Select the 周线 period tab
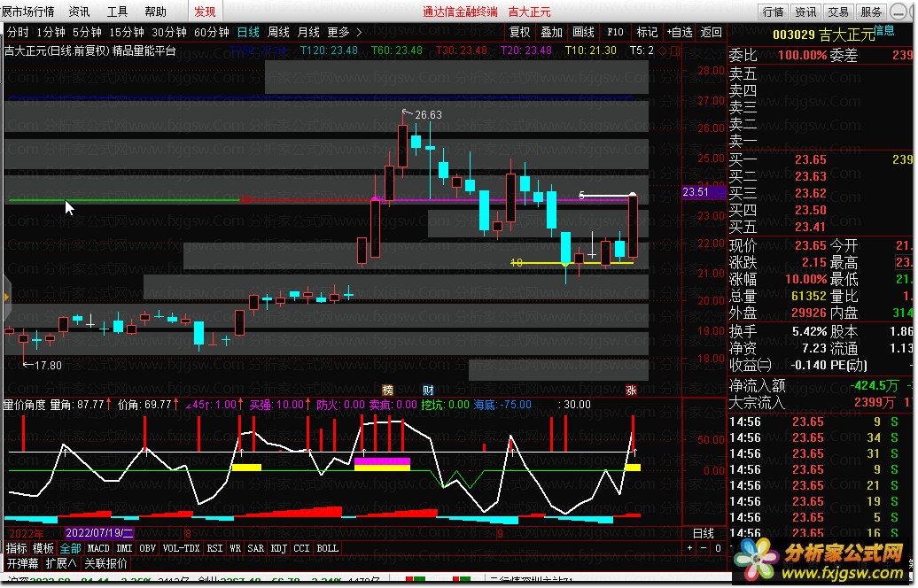 click(x=278, y=32)
